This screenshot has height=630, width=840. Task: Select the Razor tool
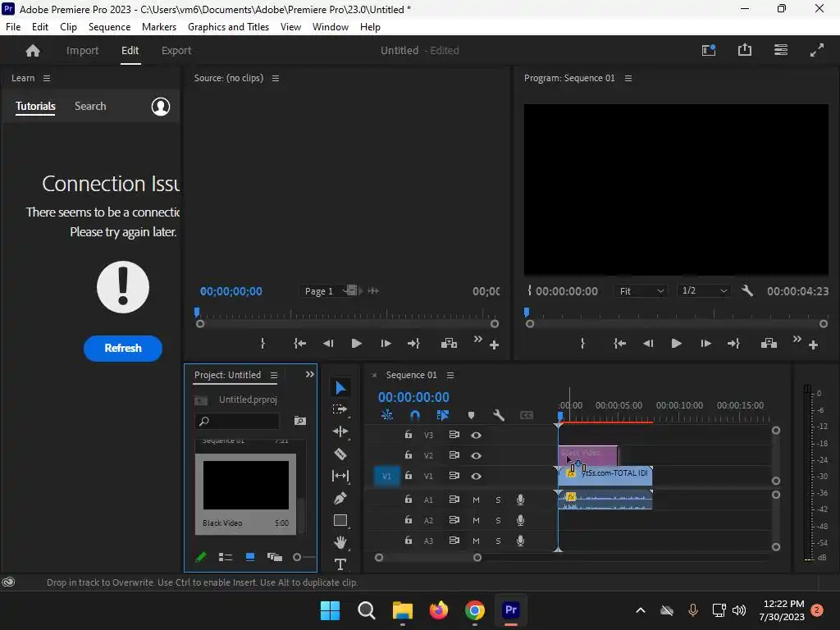[x=340, y=454]
